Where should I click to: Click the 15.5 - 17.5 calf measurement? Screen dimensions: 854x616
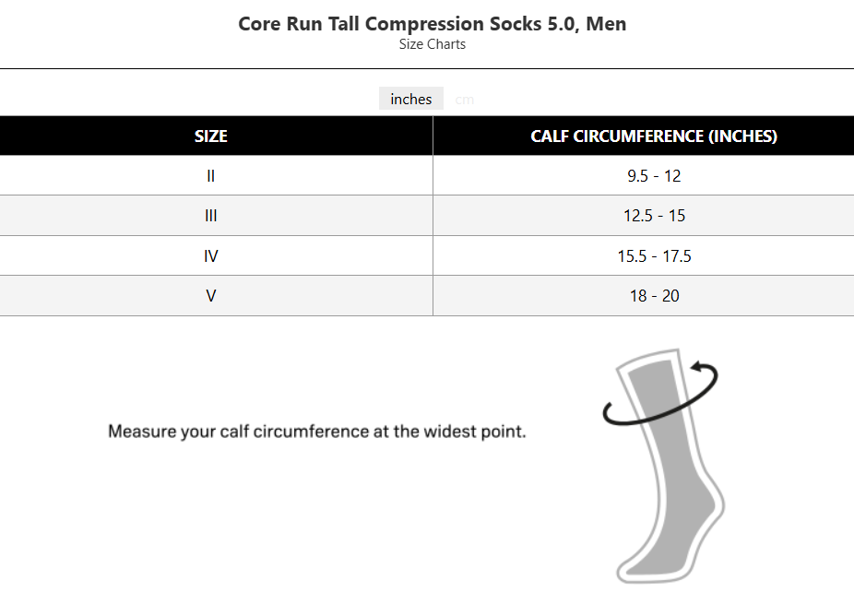654,255
